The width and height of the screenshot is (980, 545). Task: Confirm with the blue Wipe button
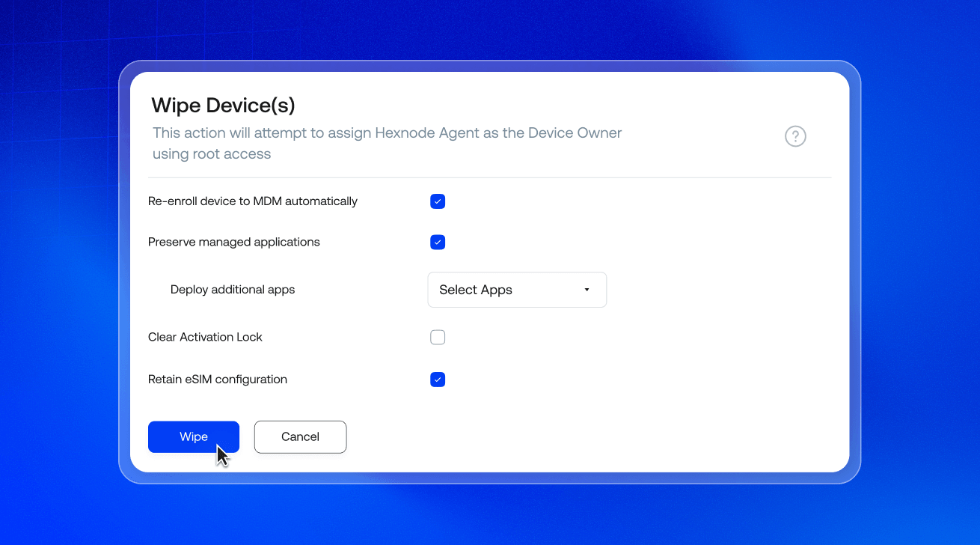194,437
